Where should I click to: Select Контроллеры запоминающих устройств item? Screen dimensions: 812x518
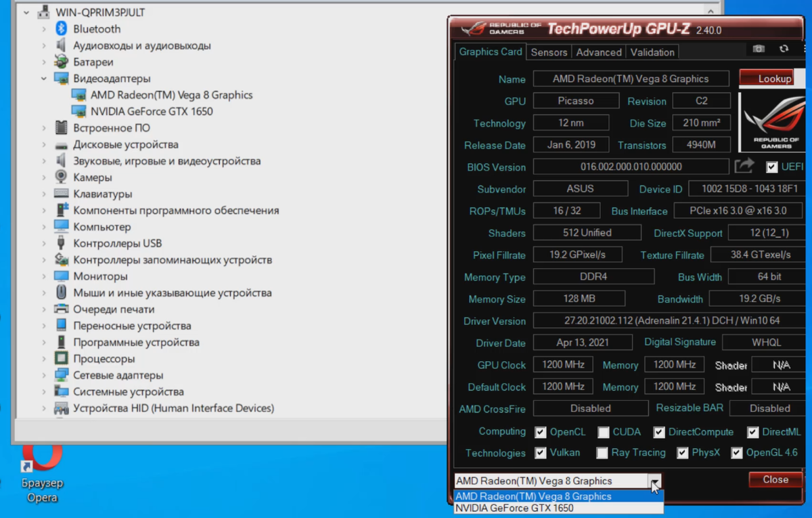click(173, 260)
